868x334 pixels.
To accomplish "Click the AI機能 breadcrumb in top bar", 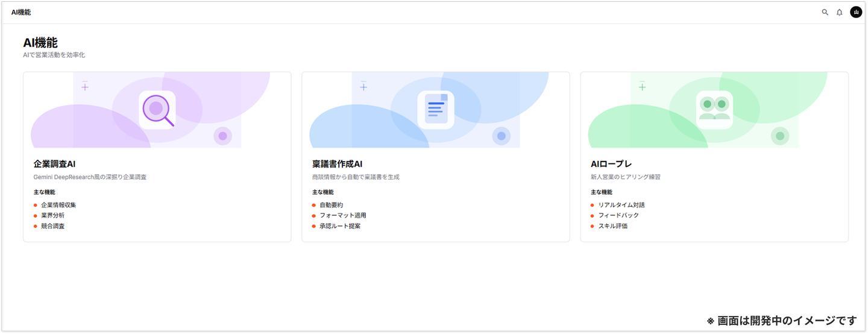I will [x=21, y=12].
